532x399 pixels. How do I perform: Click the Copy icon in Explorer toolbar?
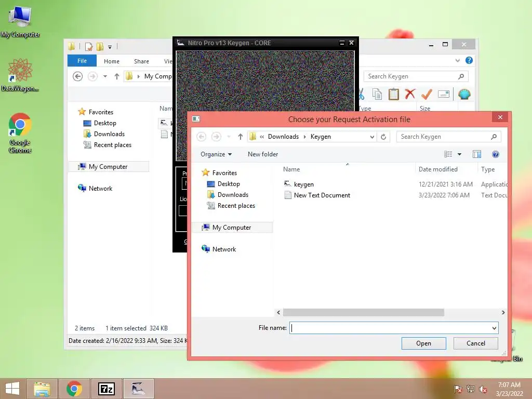tap(377, 94)
